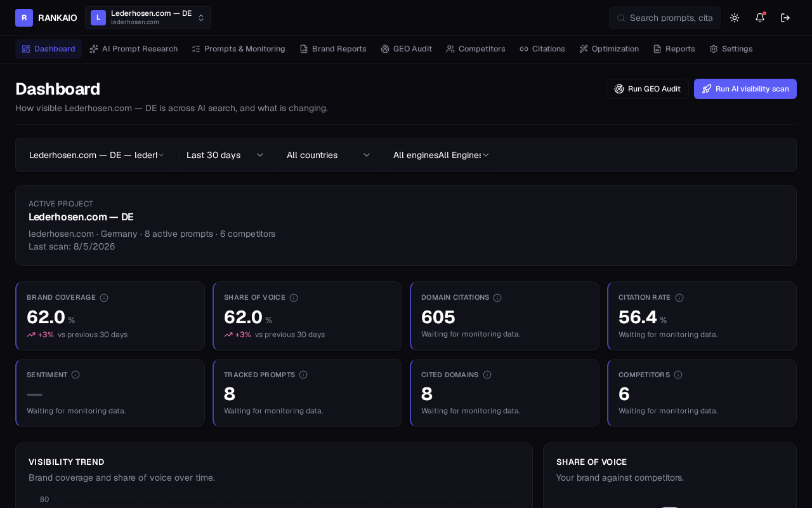812x508 pixels.
Task: Open the Last 30 days dropdown
Action: pos(225,155)
